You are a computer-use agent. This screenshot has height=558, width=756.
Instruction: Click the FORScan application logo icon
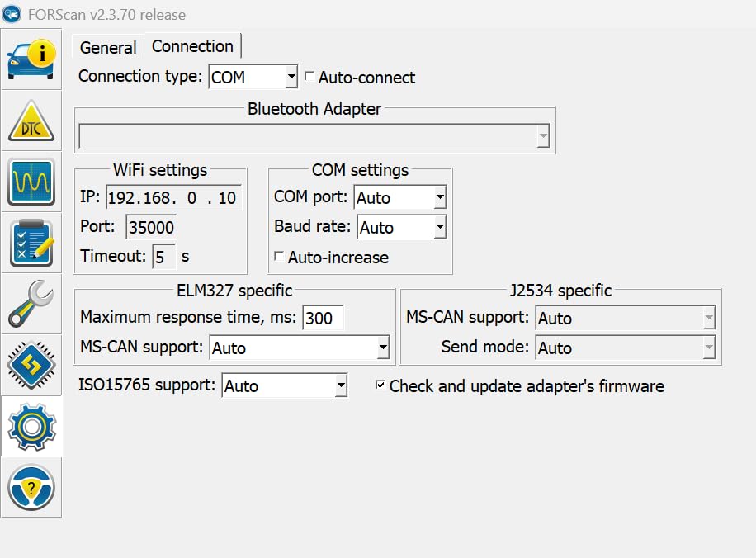[12, 14]
